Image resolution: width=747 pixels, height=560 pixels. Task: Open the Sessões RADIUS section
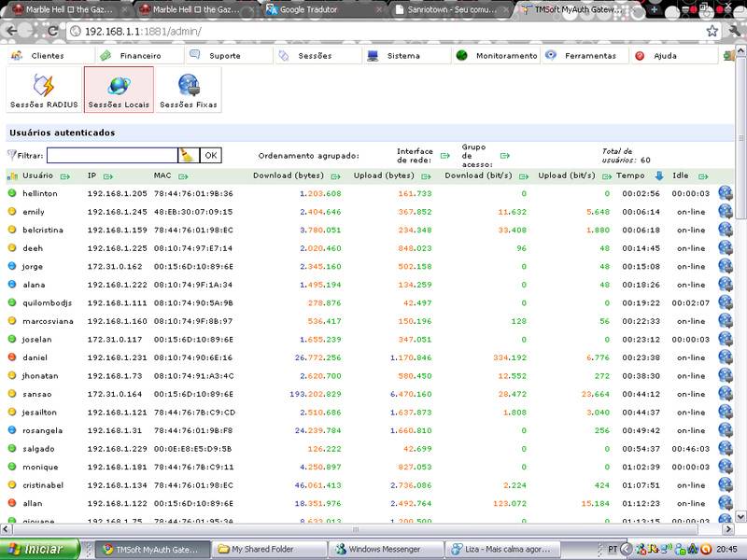(43, 91)
